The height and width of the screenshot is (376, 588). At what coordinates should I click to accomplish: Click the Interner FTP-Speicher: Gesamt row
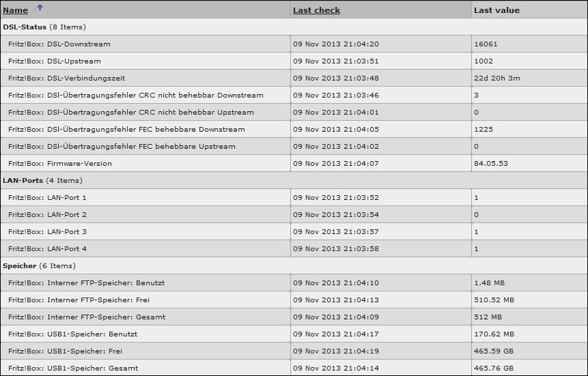(87, 317)
